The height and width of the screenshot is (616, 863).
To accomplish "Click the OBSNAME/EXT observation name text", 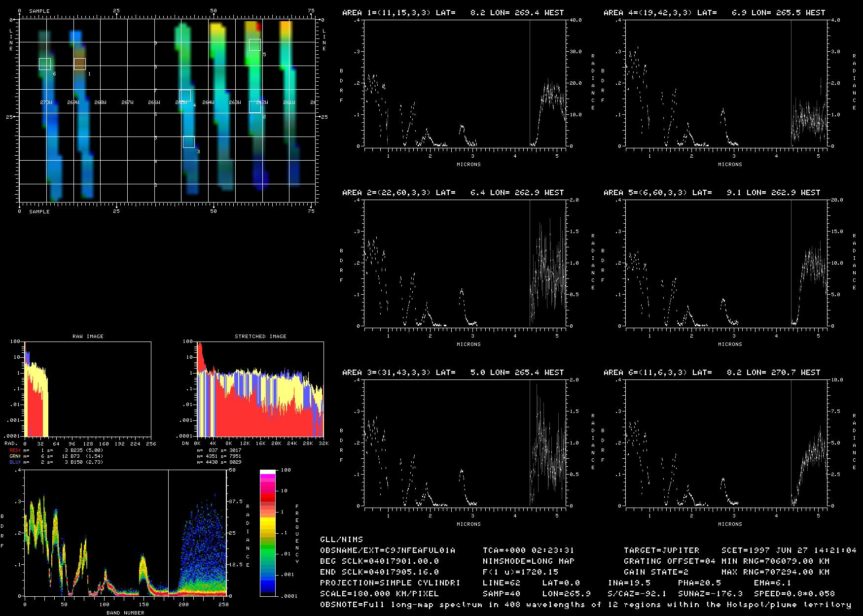I will point(388,550).
